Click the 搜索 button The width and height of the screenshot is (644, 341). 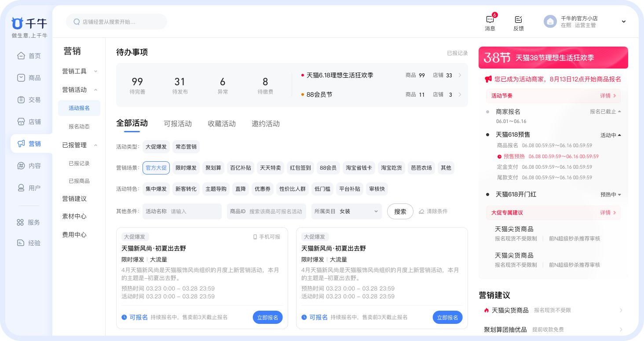pyautogui.click(x=400, y=211)
